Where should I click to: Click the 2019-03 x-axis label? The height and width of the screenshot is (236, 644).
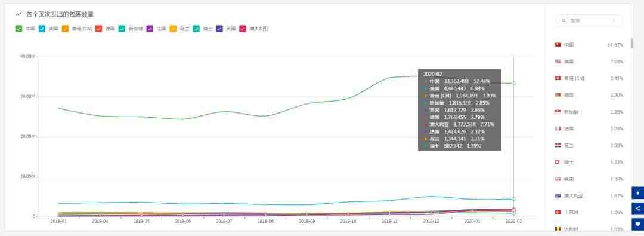point(58,221)
